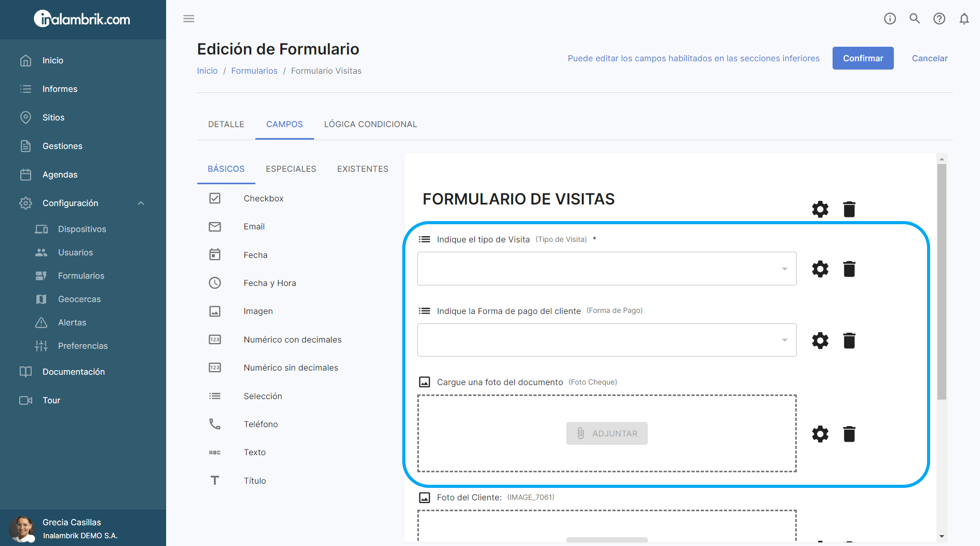Click the Cancelar link
Viewport: 980px width, 546px height.
tap(930, 58)
